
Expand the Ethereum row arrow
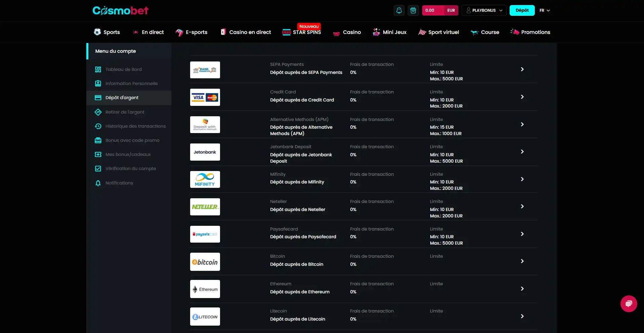522,289
